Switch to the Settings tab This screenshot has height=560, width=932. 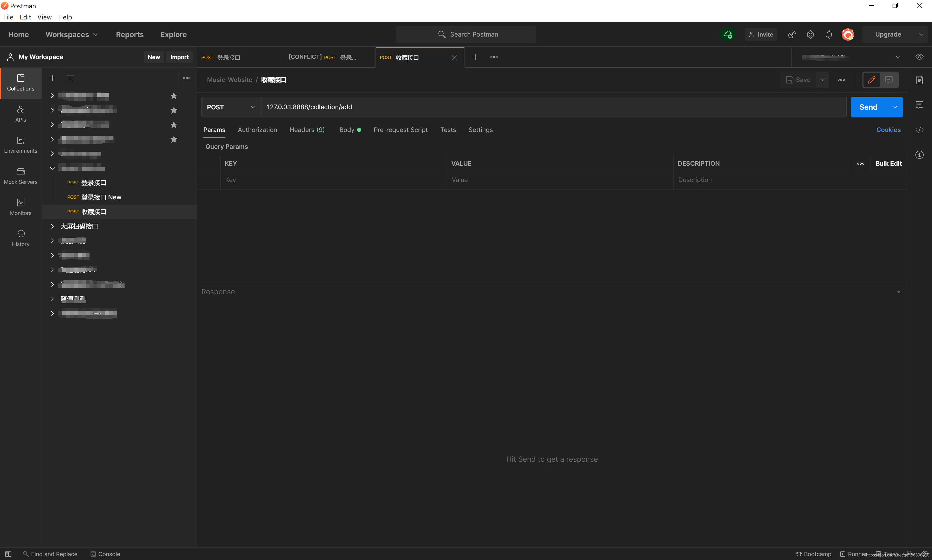tap(480, 130)
